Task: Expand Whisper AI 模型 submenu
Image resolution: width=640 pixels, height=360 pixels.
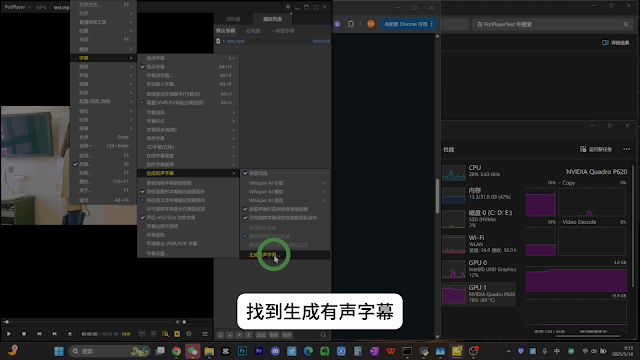Action: coord(285,191)
